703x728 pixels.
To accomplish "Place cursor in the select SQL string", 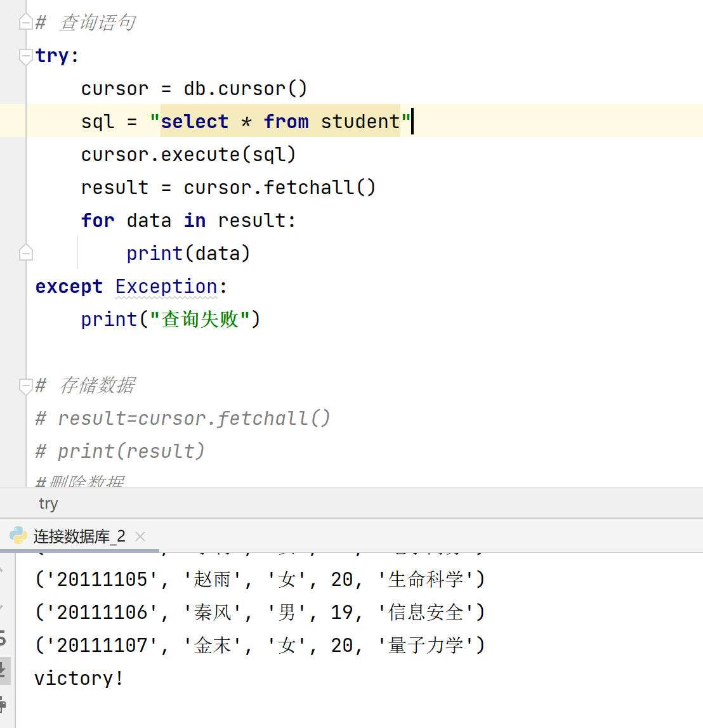I will [x=279, y=122].
